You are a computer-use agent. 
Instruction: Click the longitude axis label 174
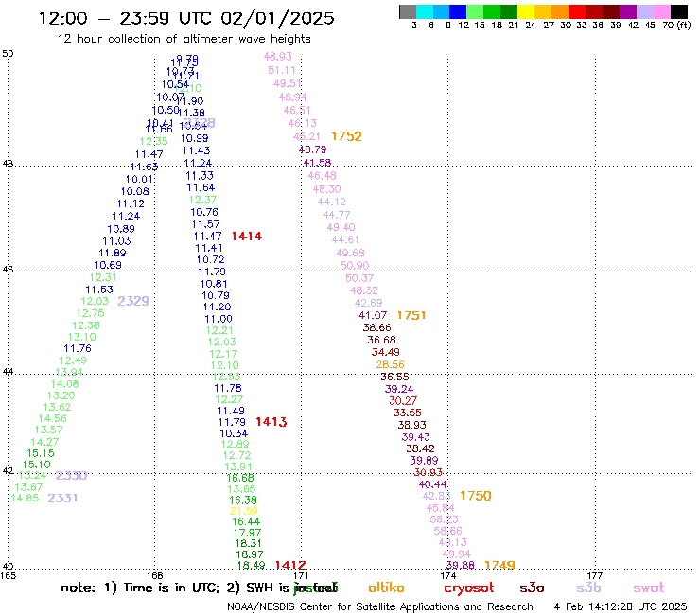tap(447, 575)
